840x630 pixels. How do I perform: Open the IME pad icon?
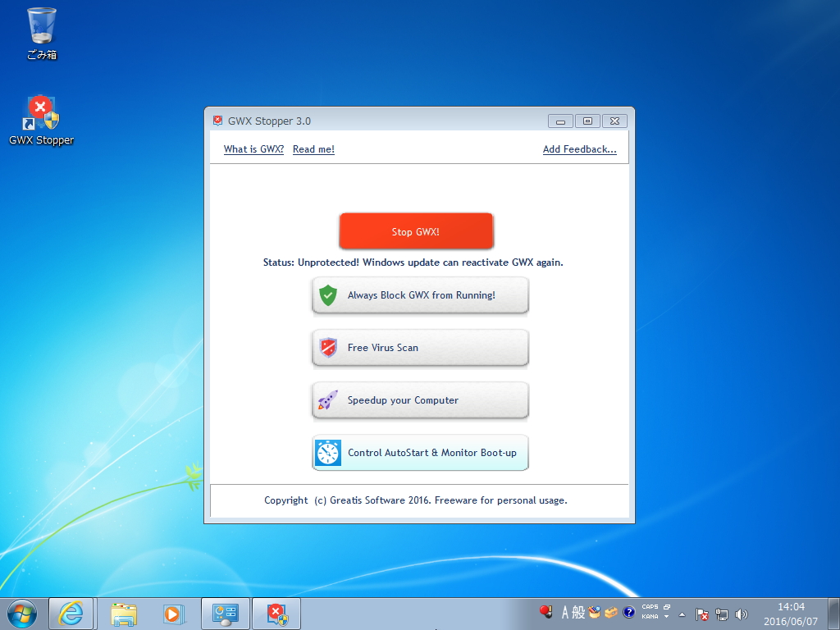tap(594, 612)
